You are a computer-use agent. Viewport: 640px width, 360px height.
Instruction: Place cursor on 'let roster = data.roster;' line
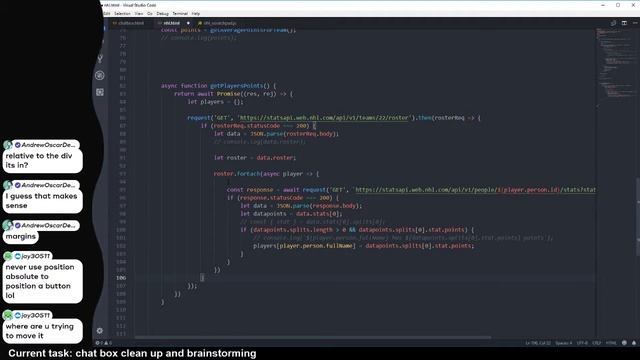[255, 158]
